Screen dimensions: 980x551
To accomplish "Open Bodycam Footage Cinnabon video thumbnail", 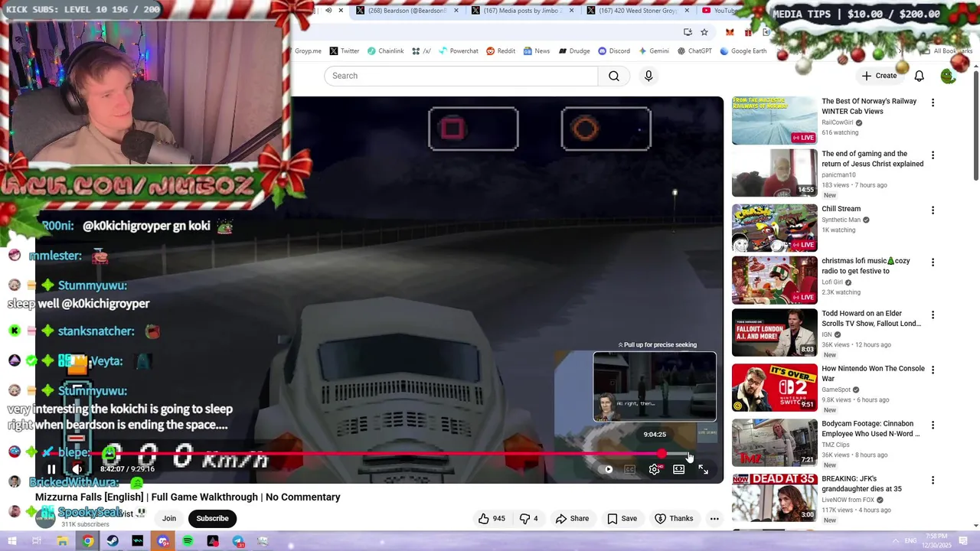I will click(x=775, y=442).
